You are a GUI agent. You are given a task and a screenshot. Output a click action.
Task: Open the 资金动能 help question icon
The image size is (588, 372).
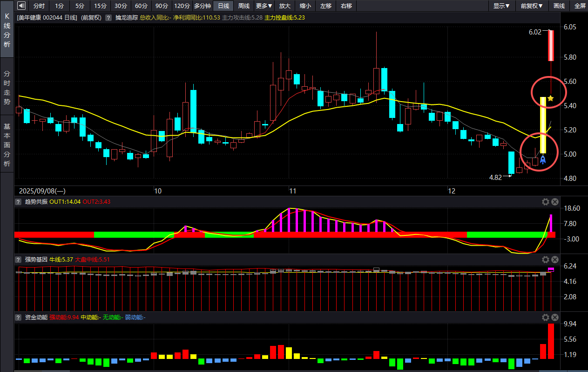click(x=18, y=317)
